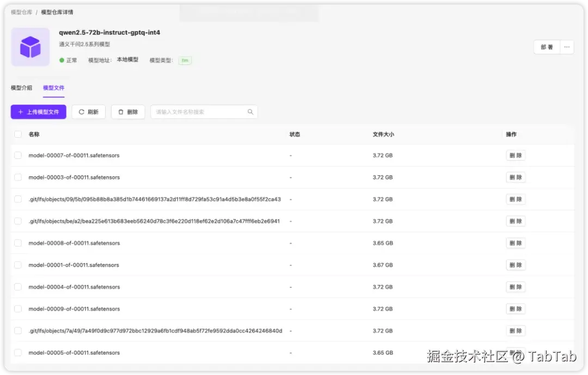Click the 状态 column header
Viewport: 588px width, 375px height.
pyautogui.click(x=295, y=134)
